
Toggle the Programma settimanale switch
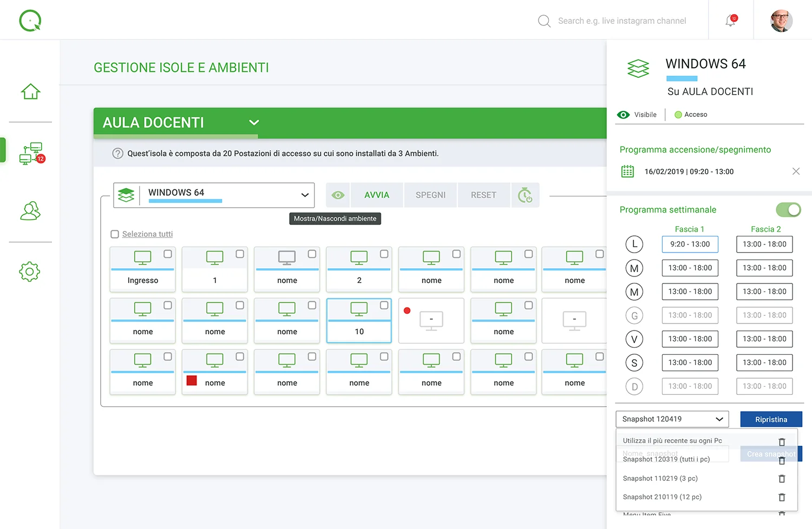788,209
